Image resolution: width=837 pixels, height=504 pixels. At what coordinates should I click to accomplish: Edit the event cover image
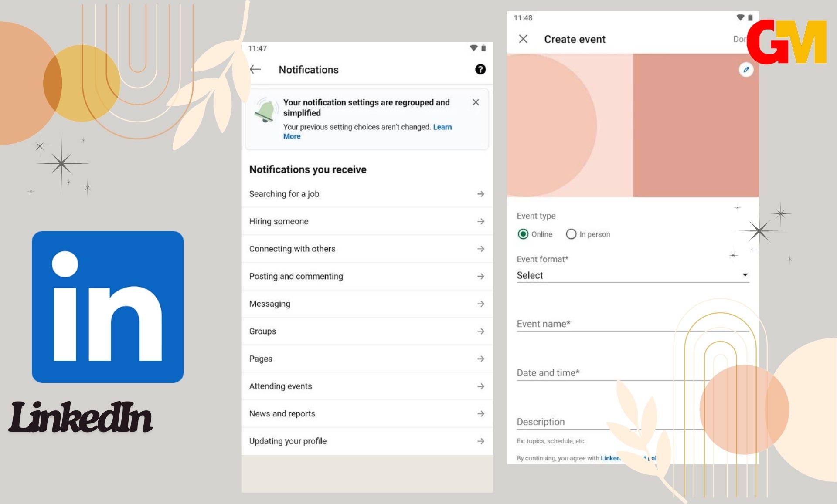click(x=746, y=69)
